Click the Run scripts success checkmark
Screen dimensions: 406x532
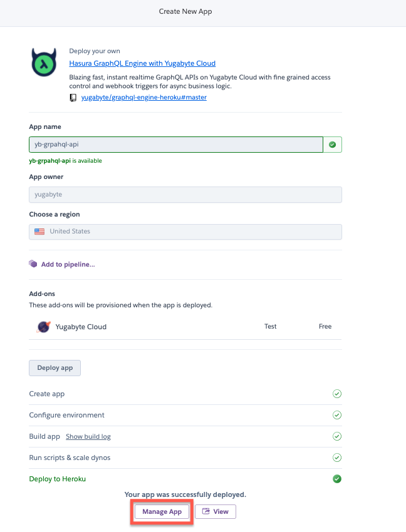[336, 458]
